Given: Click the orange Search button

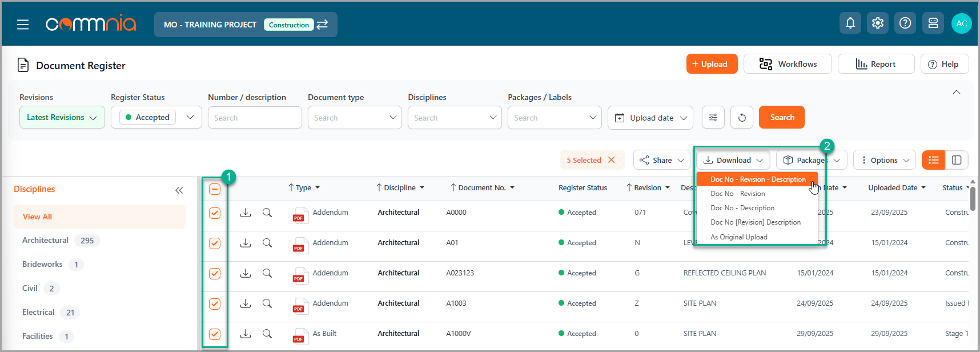Looking at the screenshot, I should pos(781,118).
